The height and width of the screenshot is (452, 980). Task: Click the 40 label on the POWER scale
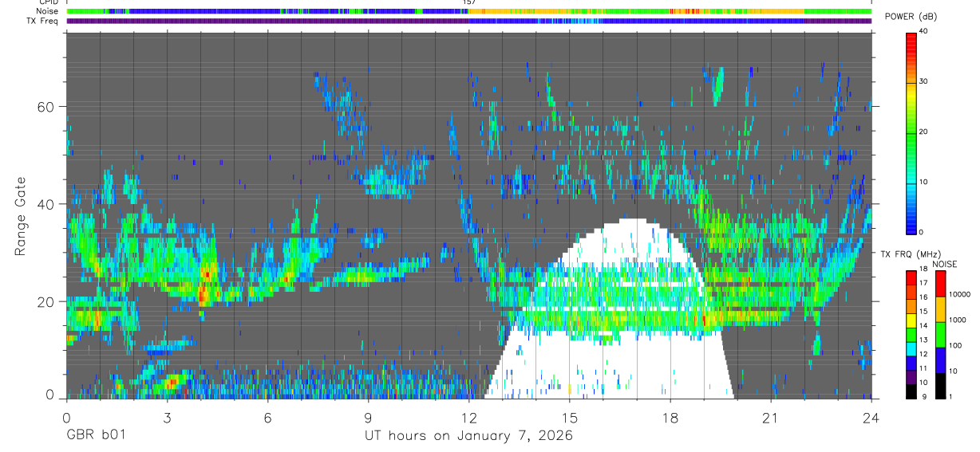(923, 32)
